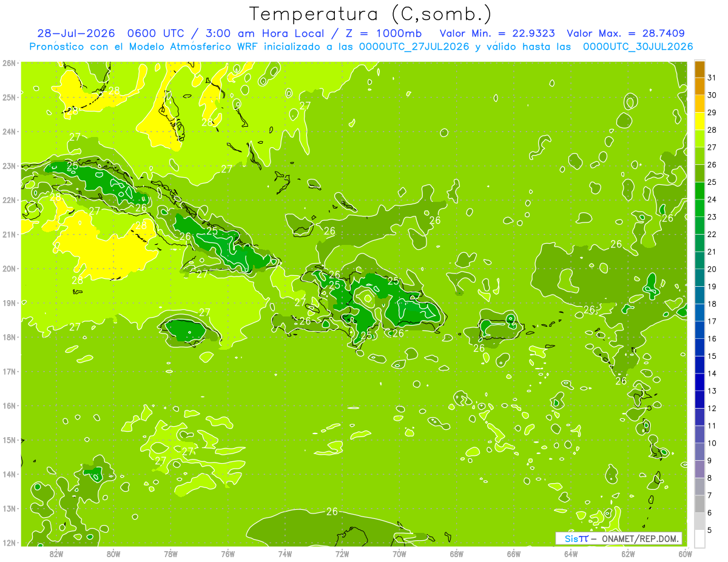Click the 68W longitude axis label
This screenshot has width=728, height=562.
457,554
